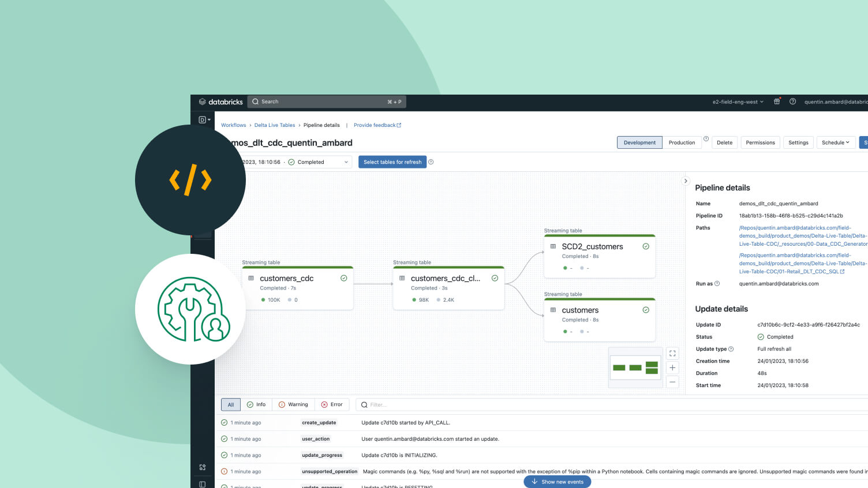Zoom in on the pipeline graph

point(672,367)
